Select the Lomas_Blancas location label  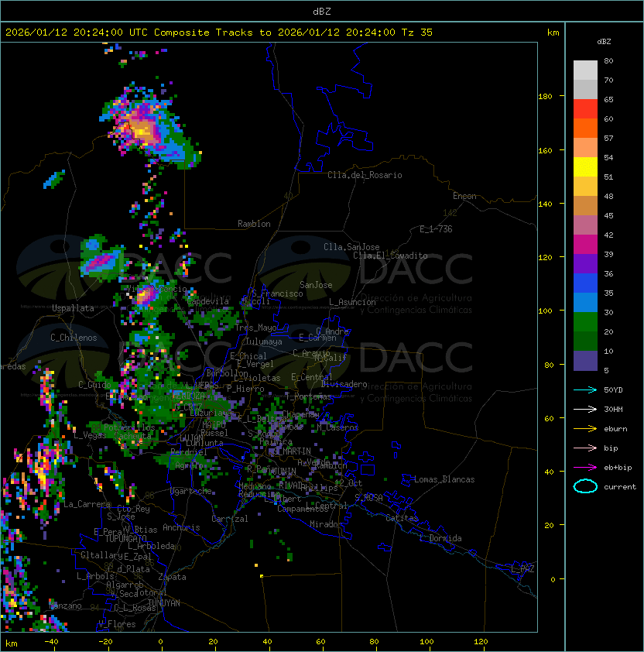tap(444, 479)
